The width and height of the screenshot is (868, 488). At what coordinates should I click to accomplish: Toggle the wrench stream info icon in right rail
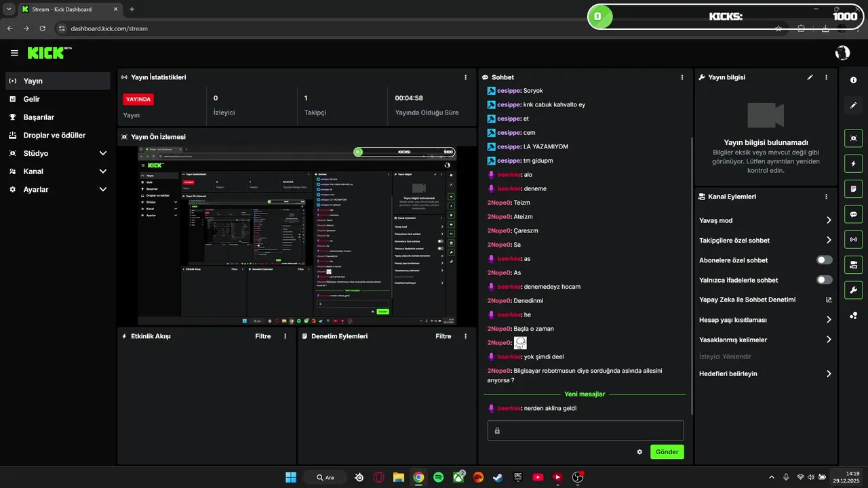pos(853,290)
